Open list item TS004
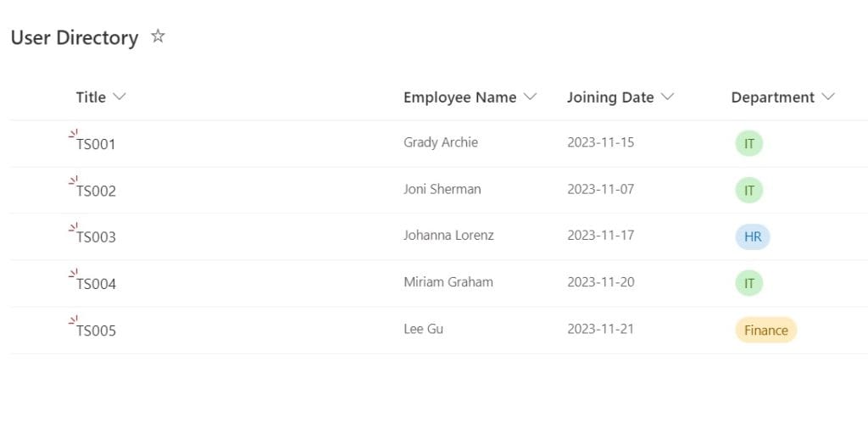868x439 pixels. point(96,284)
